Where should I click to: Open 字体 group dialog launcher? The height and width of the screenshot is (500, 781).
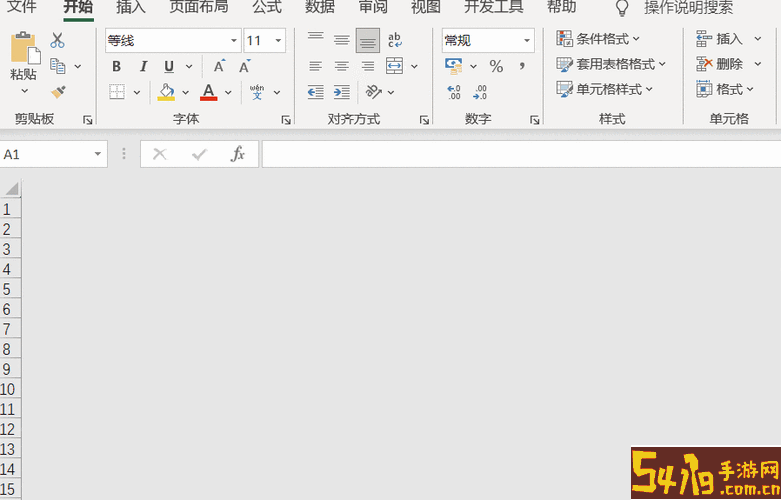(x=286, y=120)
